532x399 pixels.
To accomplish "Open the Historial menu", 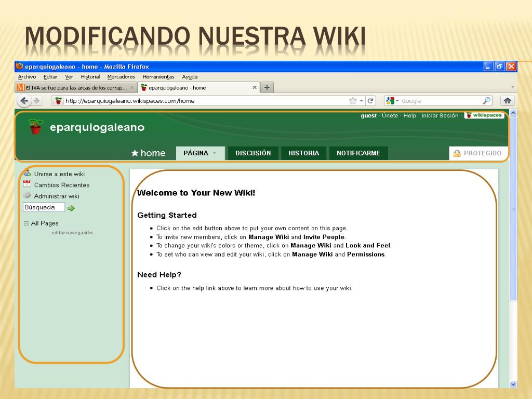I will click(90, 77).
